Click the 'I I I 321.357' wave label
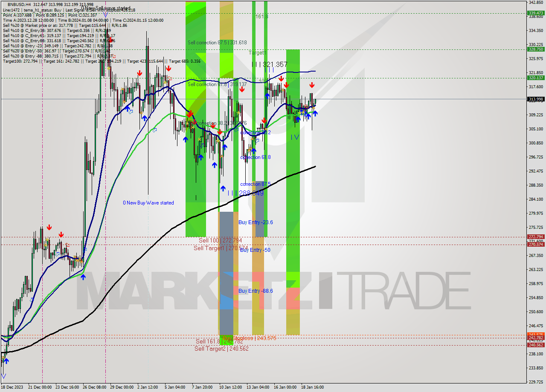This screenshot has width=546, height=392. pos(270,64)
